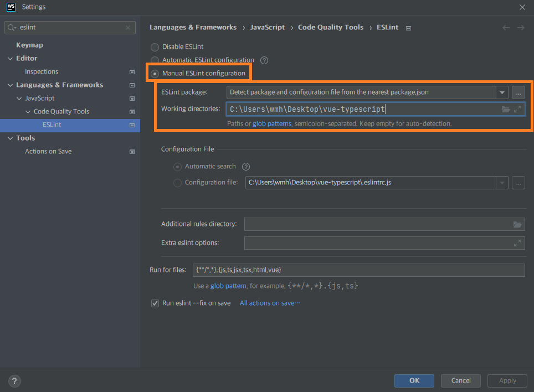Collapse the JavaScript tree node
534x392 pixels.
point(19,99)
